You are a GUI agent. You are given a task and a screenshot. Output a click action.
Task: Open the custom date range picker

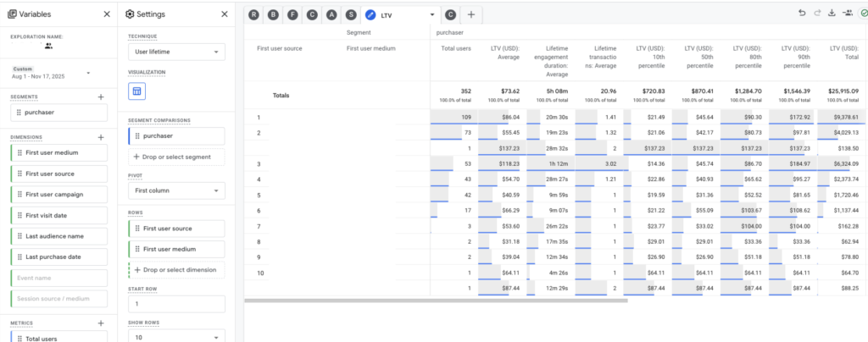(x=51, y=74)
